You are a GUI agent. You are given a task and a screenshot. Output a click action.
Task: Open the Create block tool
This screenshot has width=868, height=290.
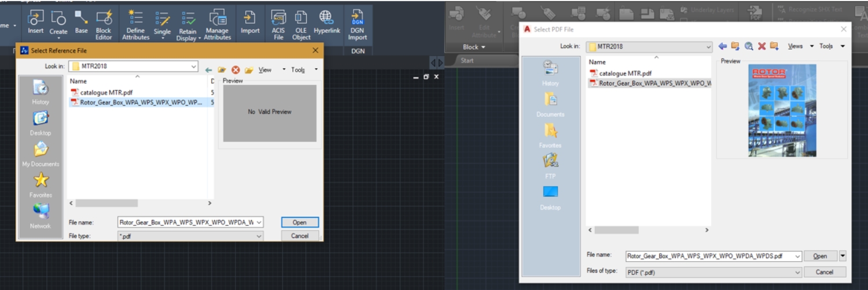(58, 24)
